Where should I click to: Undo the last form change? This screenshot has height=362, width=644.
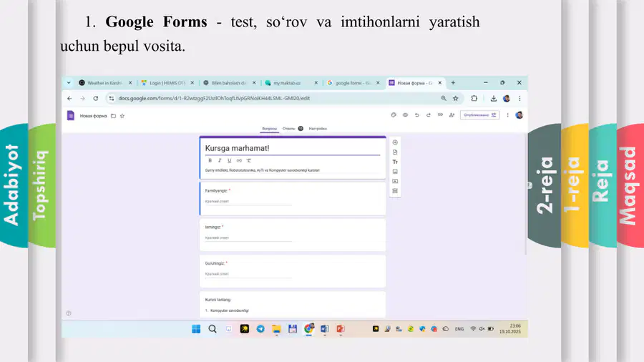(x=417, y=115)
